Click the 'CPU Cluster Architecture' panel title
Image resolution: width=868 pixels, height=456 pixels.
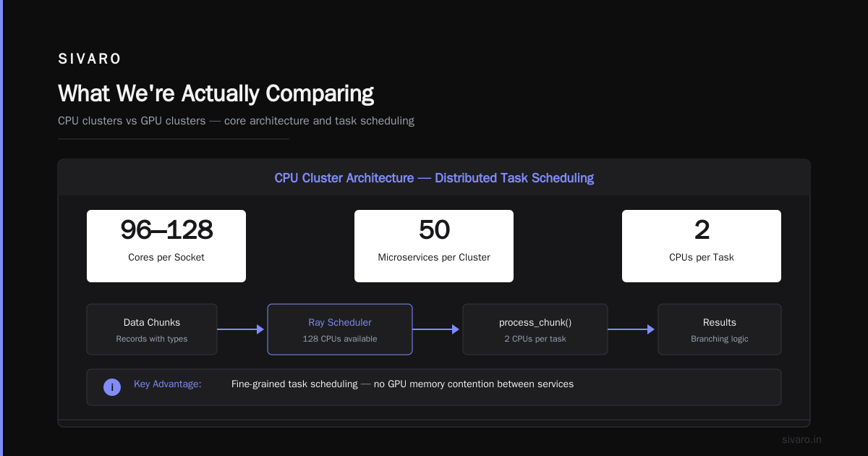pos(434,177)
